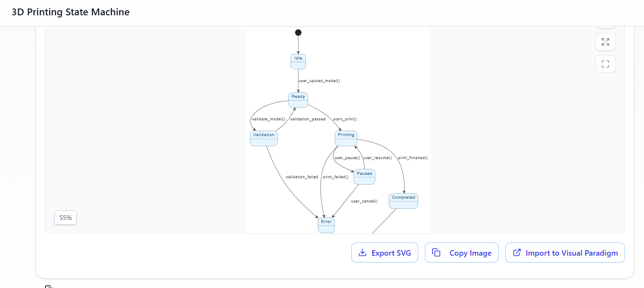The image size is (644, 288).
Task: Click the user_upload_model() transition label
Action: click(x=319, y=80)
